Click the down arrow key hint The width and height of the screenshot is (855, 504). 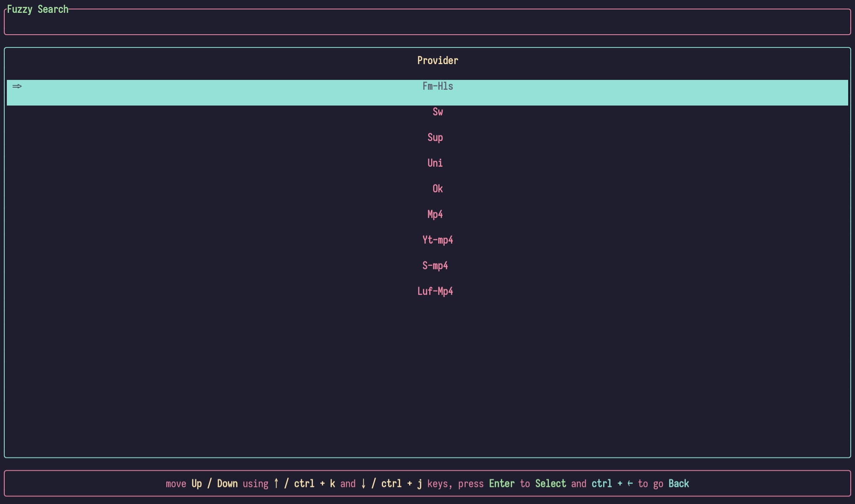363,483
